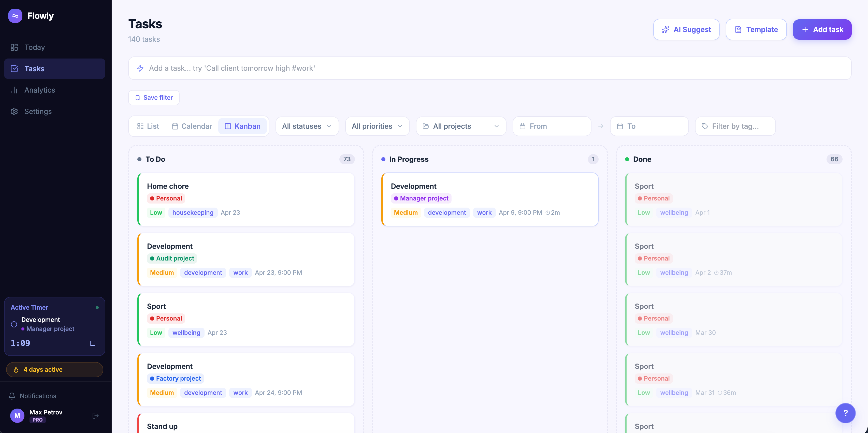Open the help question mark button
Image resolution: width=868 pixels, height=433 pixels.
[x=845, y=413]
